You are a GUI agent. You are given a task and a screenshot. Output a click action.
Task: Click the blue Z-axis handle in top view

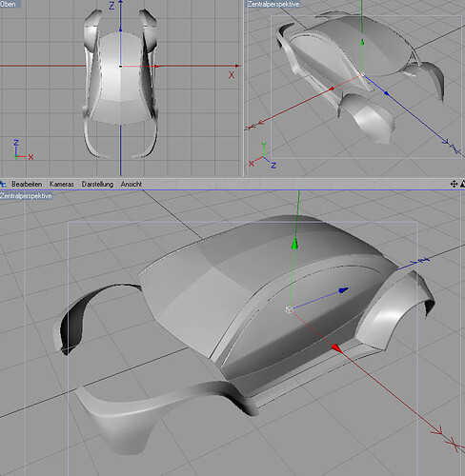pos(120,30)
